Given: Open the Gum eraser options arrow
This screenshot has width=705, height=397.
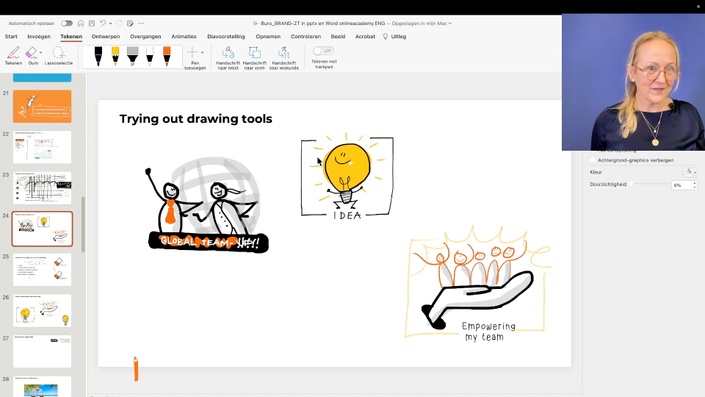Looking at the screenshot, I should (41, 53).
